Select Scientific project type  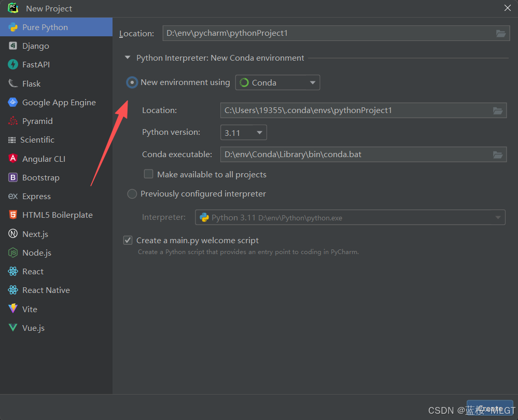click(x=56, y=140)
